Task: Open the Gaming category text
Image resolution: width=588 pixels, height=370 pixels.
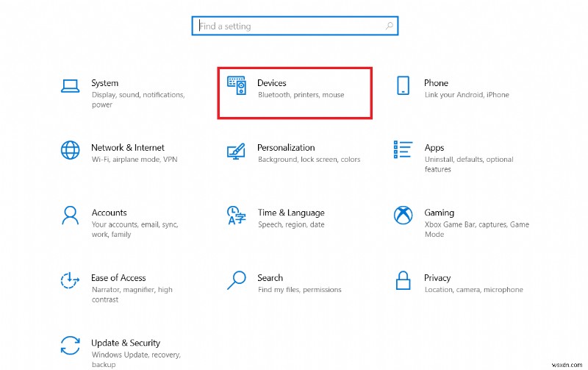Action: coord(439,213)
